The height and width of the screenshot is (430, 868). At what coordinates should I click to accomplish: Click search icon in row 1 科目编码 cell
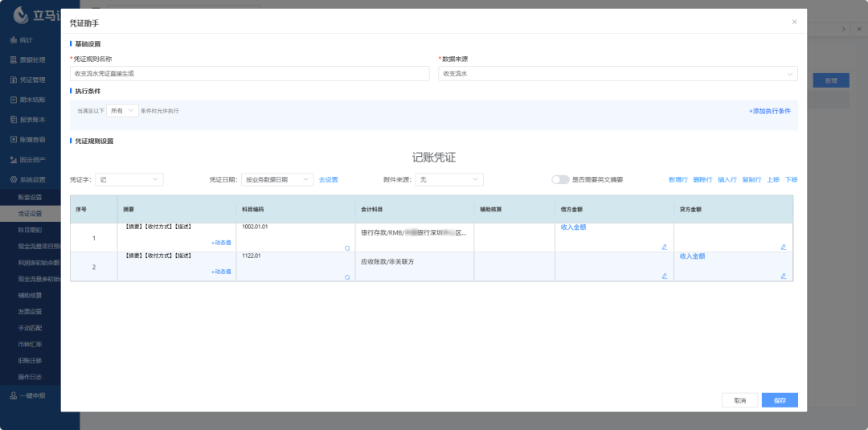pos(347,248)
